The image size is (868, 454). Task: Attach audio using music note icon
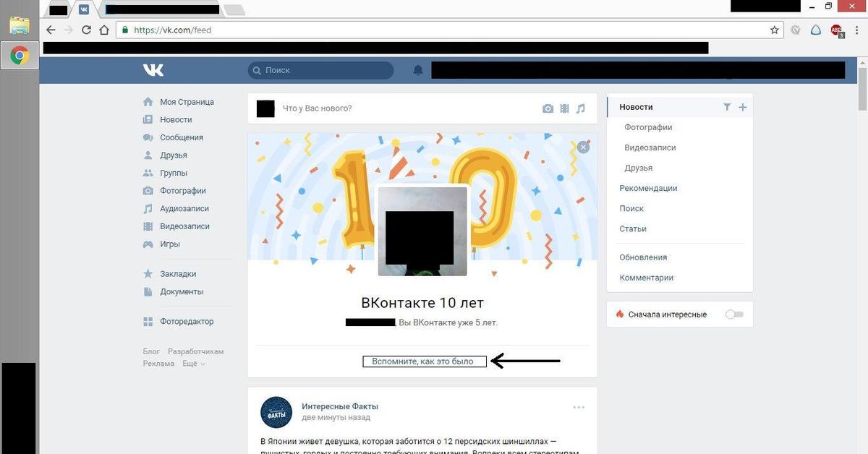[x=581, y=108]
